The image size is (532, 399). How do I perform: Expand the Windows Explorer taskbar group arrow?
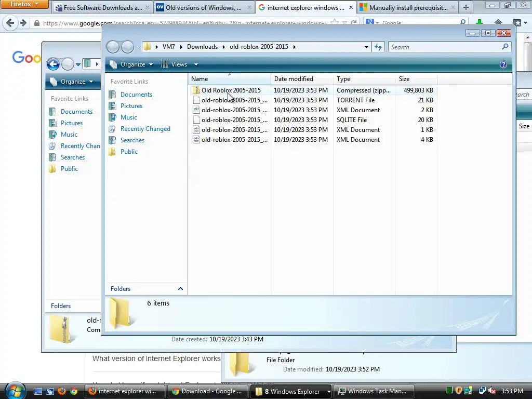[x=328, y=392]
